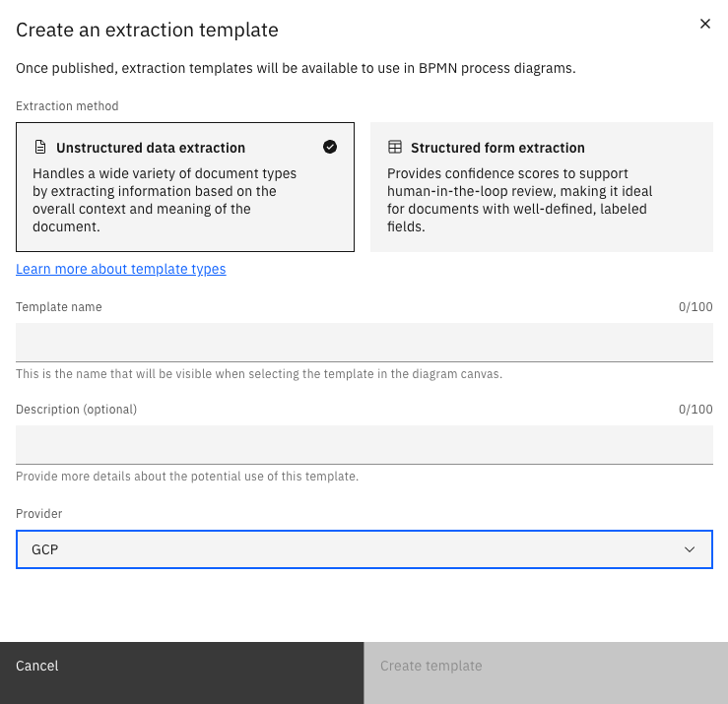Expand the Provider dropdown chevron
This screenshot has height=704, width=728.
tap(690, 549)
